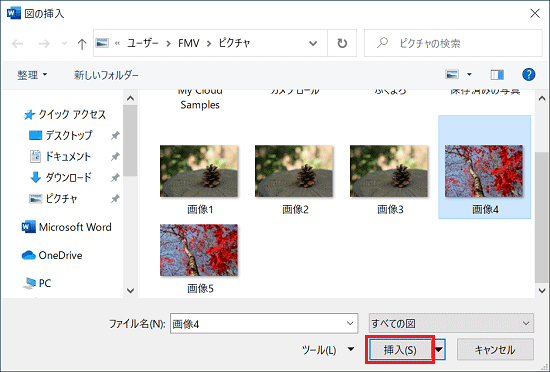The height and width of the screenshot is (372, 550).
Task: Click the キャンセル button
Action: [495, 350]
